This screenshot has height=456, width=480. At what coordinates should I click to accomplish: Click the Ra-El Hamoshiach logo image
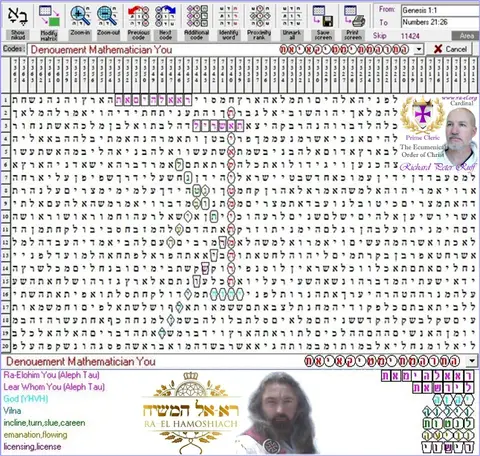[191, 413]
